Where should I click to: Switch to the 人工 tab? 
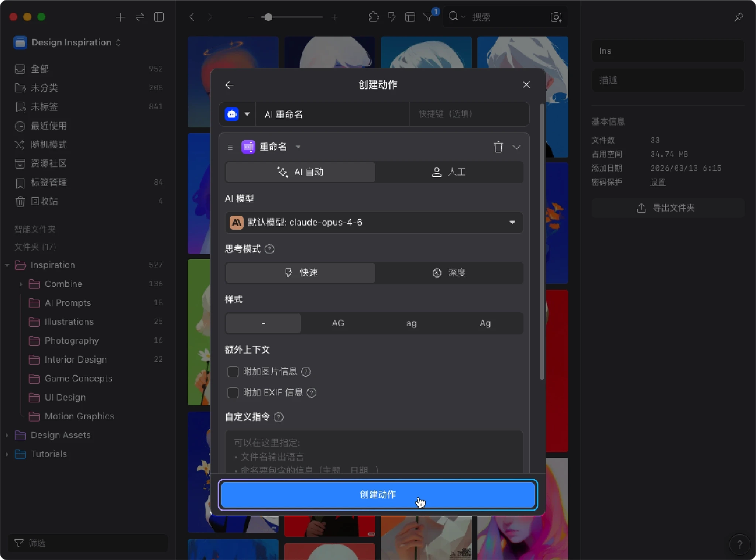[x=449, y=172]
